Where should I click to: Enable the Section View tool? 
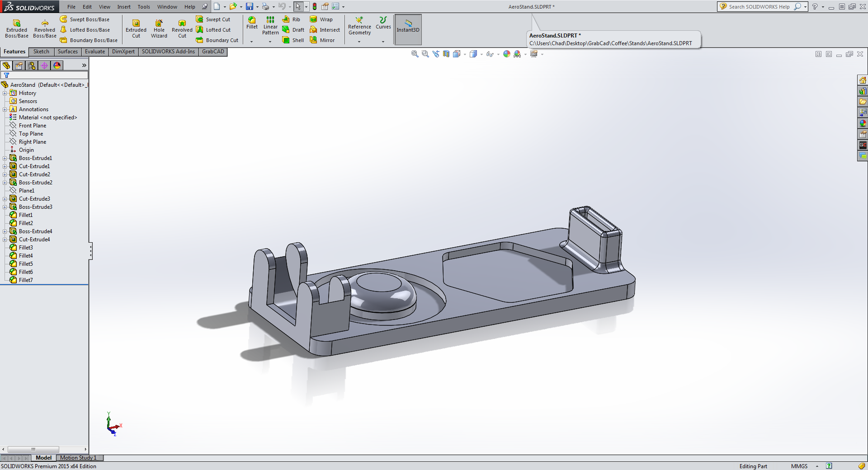[446, 54]
